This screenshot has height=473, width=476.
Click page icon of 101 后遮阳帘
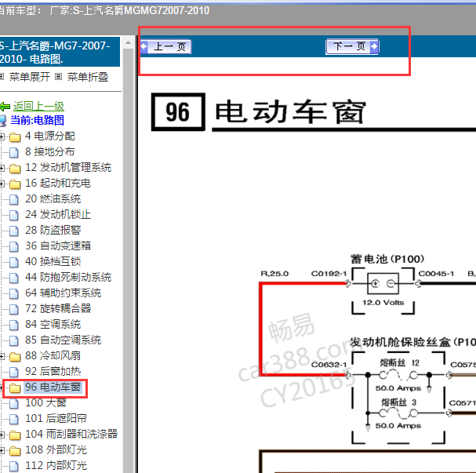tap(14, 419)
